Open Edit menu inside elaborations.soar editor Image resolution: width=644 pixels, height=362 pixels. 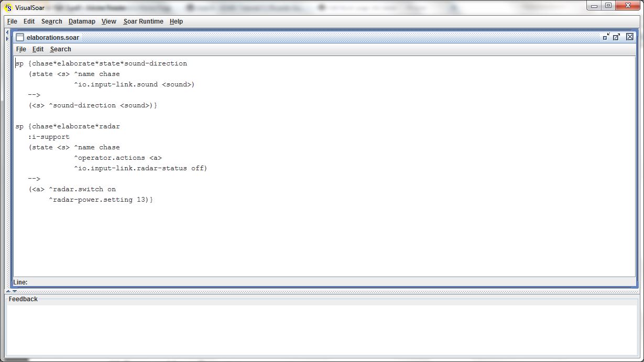coord(38,49)
